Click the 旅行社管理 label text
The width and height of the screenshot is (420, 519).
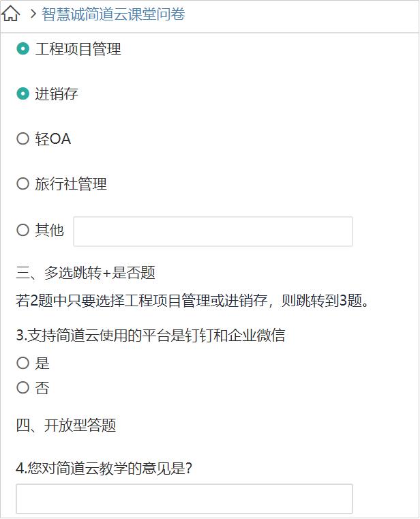pyautogui.click(x=71, y=184)
